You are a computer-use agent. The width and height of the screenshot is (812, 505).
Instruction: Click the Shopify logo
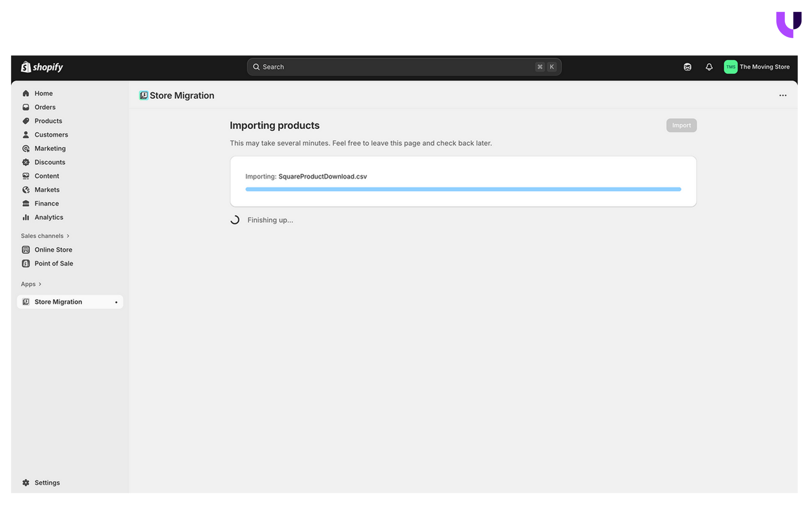(x=42, y=67)
